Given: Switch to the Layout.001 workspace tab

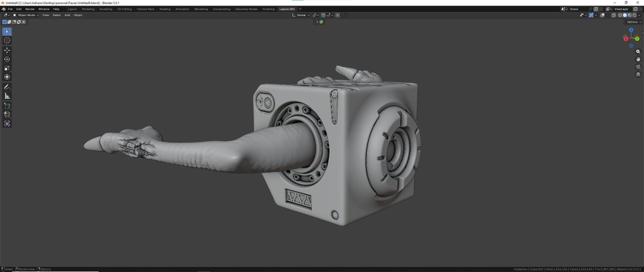Looking at the screenshot, I should [287, 9].
